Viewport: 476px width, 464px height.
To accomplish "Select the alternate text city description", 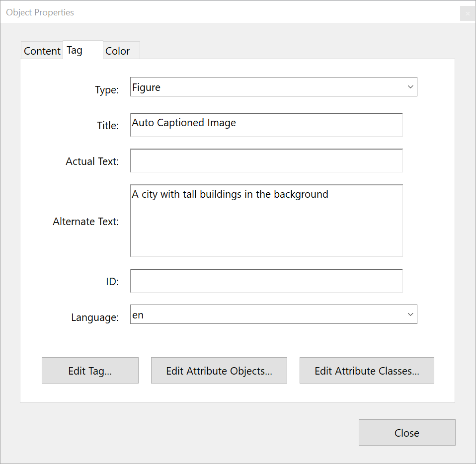I will pos(230,194).
